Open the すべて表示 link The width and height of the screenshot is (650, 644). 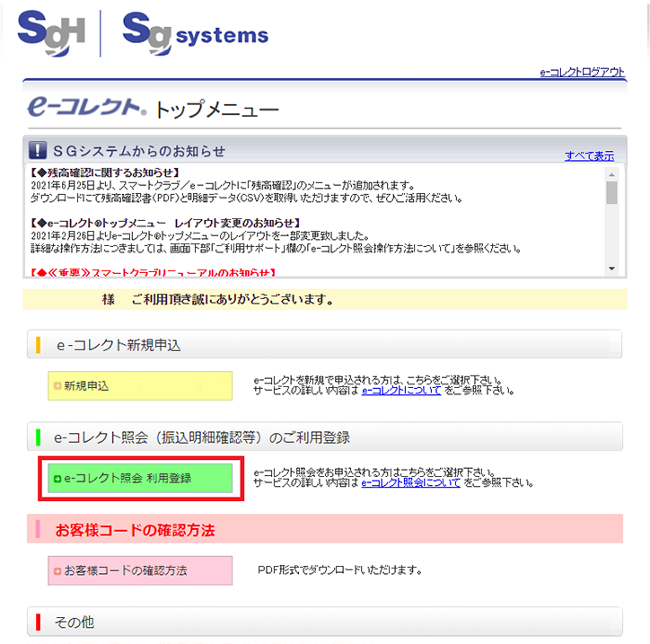(x=589, y=156)
